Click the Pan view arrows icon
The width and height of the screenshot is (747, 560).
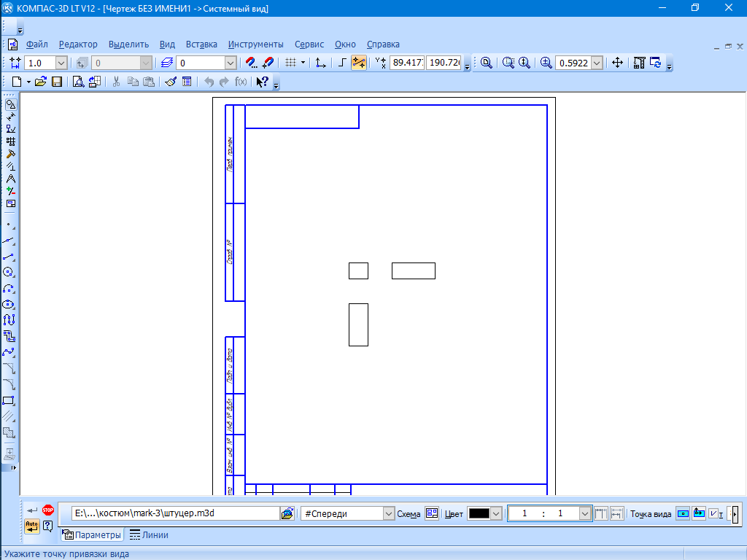point(617,63)
